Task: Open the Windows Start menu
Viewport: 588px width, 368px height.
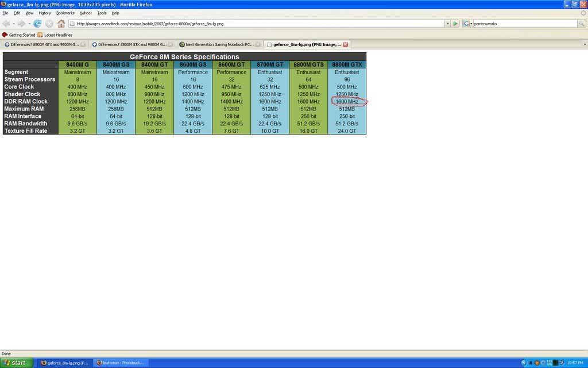Action: [17, 363]
